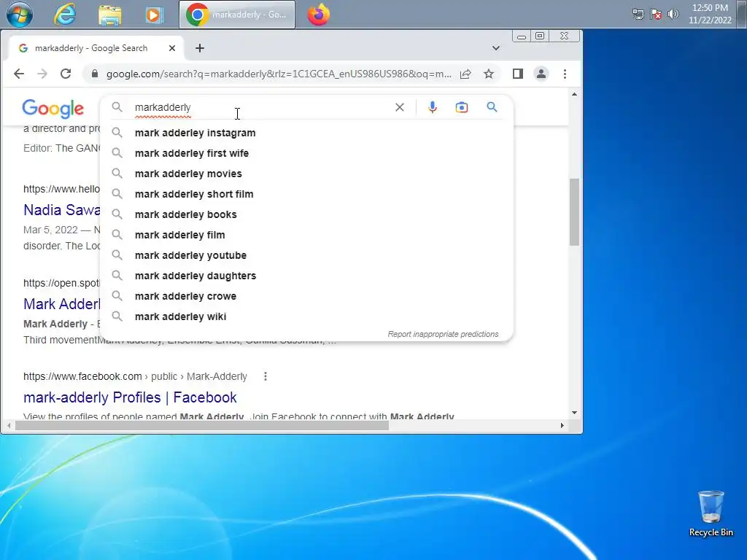Click the address bar URL
The width and height of the screenshot is (747, 560).
(279, 74)
